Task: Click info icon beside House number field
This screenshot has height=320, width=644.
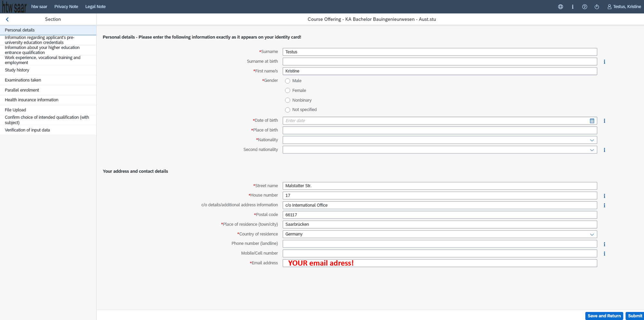Action: coord(604,196)
